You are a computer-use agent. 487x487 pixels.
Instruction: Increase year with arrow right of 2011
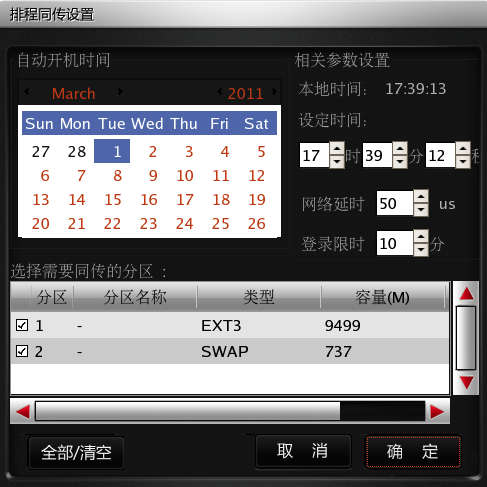274,91
